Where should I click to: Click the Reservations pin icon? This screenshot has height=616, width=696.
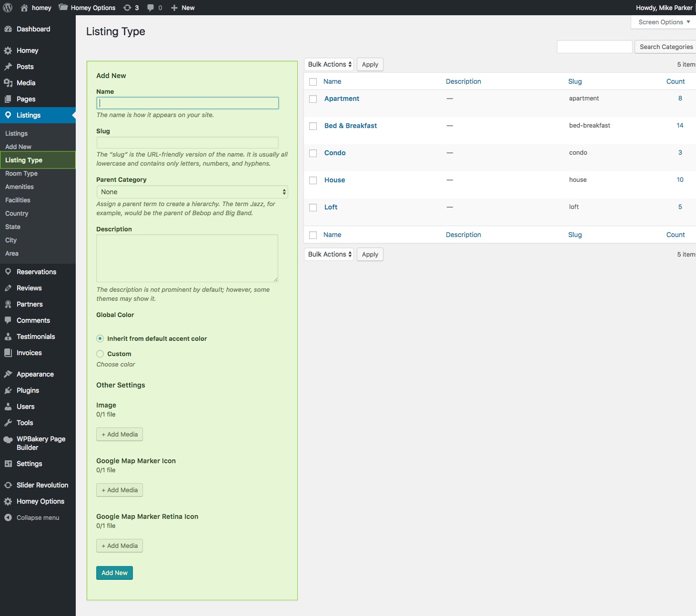coord(8,272)
